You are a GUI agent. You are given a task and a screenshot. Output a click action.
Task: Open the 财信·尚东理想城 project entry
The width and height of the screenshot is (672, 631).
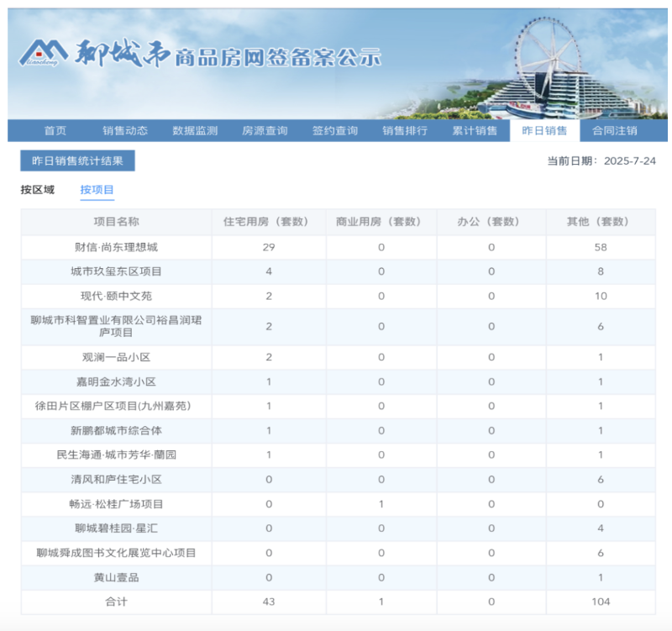point(115,247)
